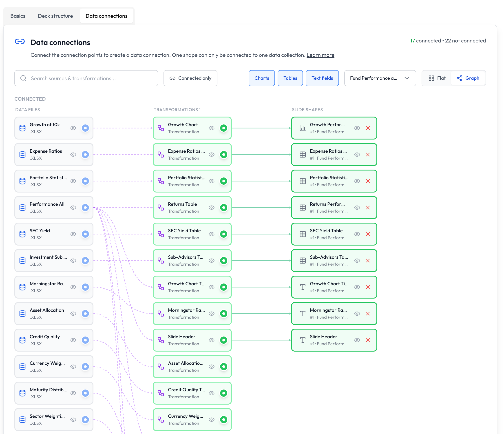
Task: Select the Currency Weighting data file card
Action: click(54, 367)
